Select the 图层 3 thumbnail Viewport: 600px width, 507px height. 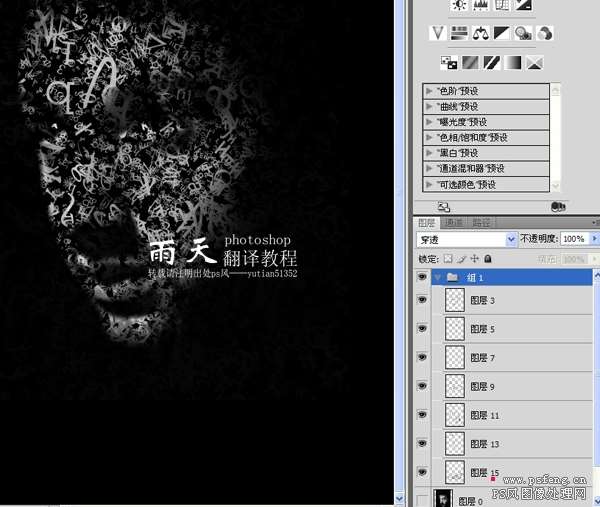tap(455, 300)
